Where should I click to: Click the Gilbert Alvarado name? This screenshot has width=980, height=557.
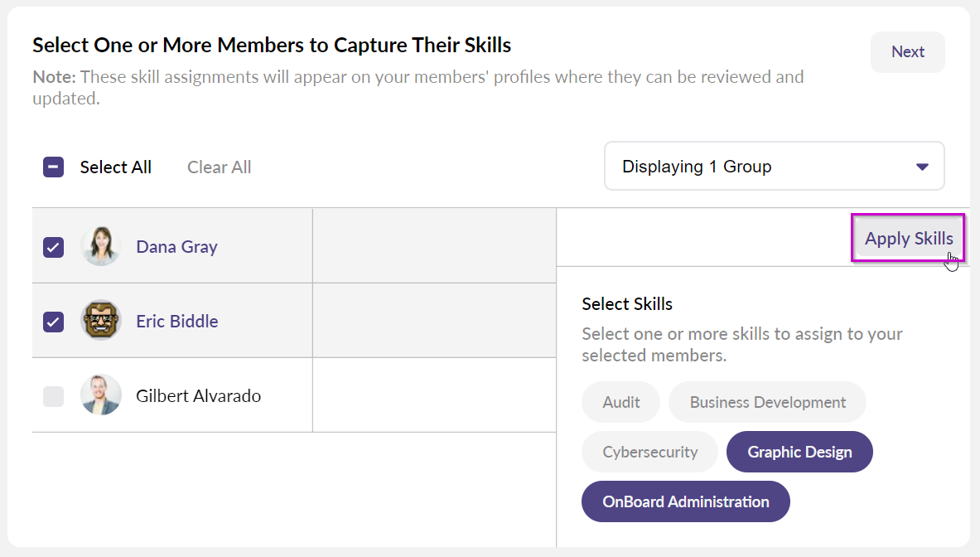198,396
